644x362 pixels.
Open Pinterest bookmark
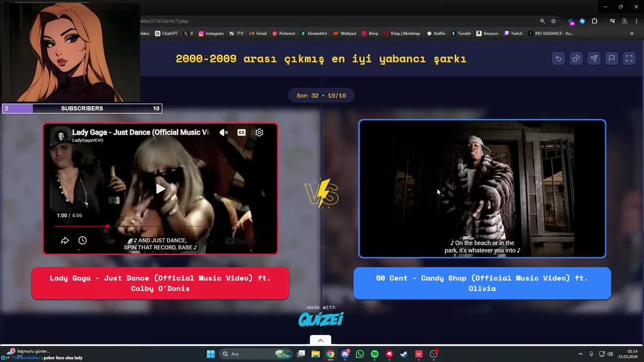pos(284,34)
